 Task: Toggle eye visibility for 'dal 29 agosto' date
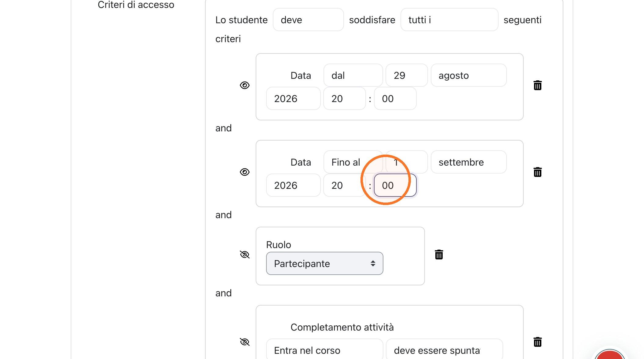(x=245, y=85)
